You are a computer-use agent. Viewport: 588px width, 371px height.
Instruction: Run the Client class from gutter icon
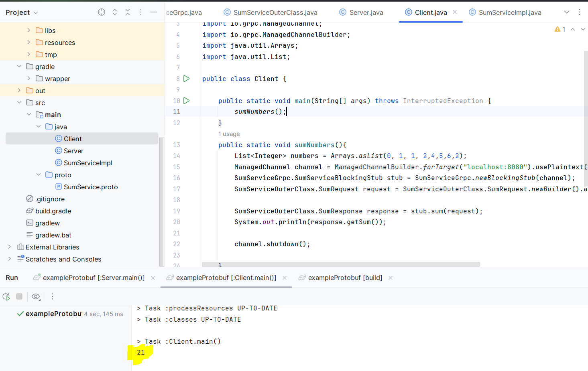[x=187, y=79]
